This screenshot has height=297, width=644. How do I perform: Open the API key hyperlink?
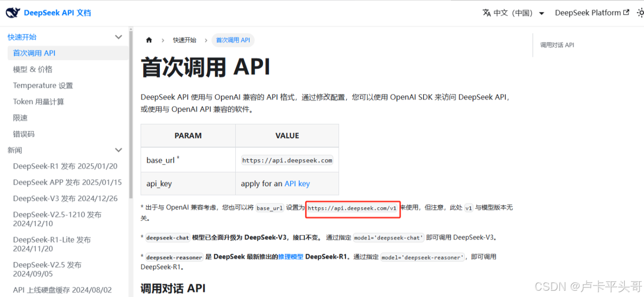pos(297,184)
